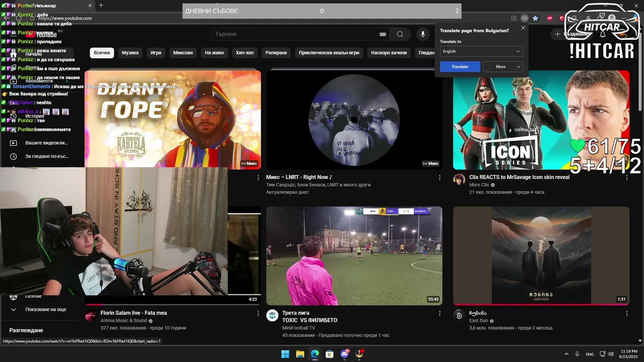Screen dimensions: 644x362
Task: Close the current YouTube tab
Action: click(90, 6)
